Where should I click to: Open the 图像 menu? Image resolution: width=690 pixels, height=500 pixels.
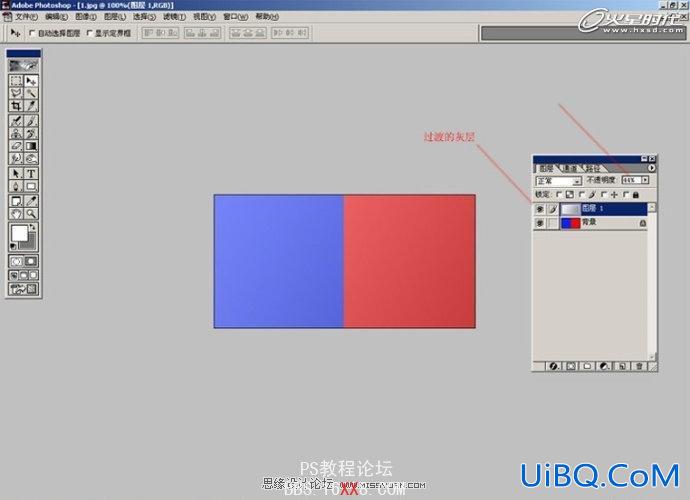point(85,17)
